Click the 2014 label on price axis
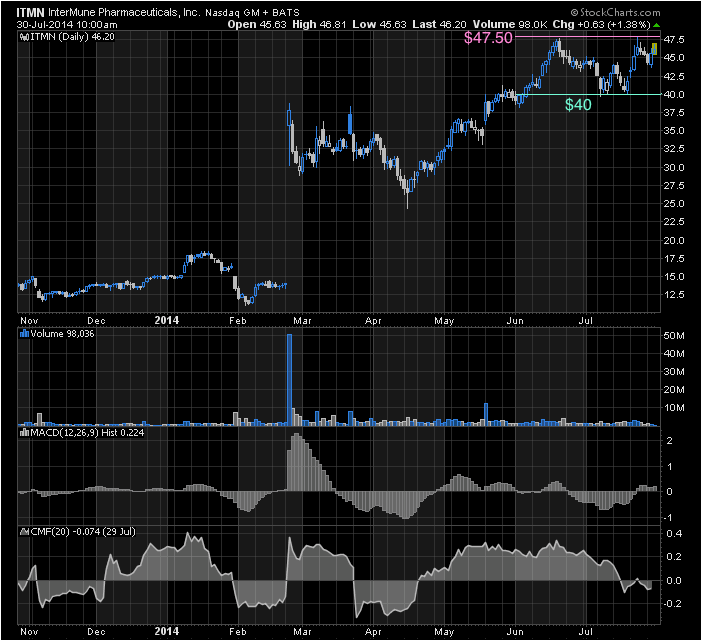This screenshot has width=702, height=641. [167, 320]
